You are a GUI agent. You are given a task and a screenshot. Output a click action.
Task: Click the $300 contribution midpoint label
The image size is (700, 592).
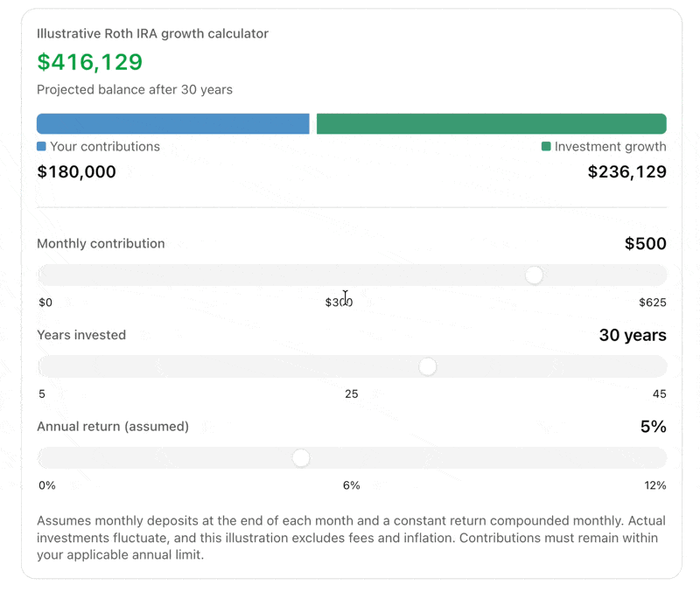click(339, 303)
